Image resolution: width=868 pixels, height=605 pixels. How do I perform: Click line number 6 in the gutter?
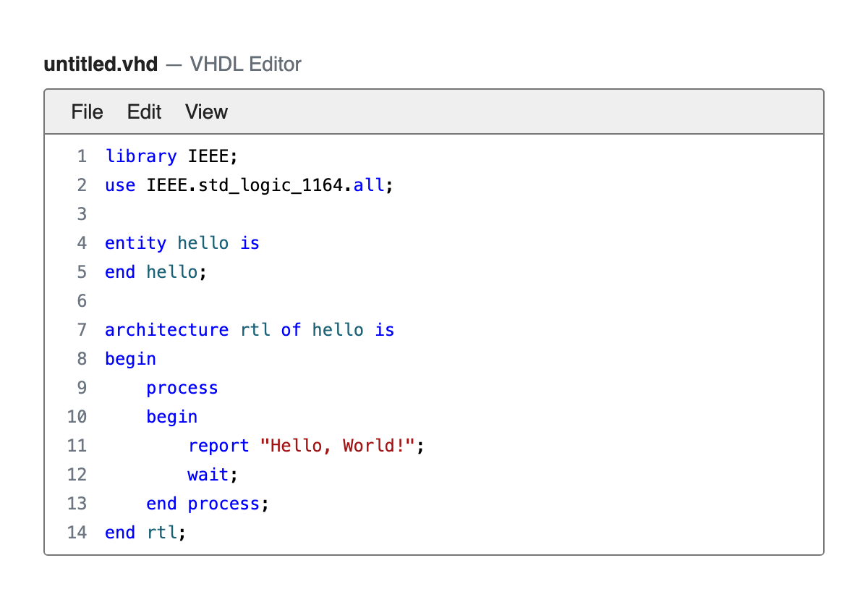81,301
